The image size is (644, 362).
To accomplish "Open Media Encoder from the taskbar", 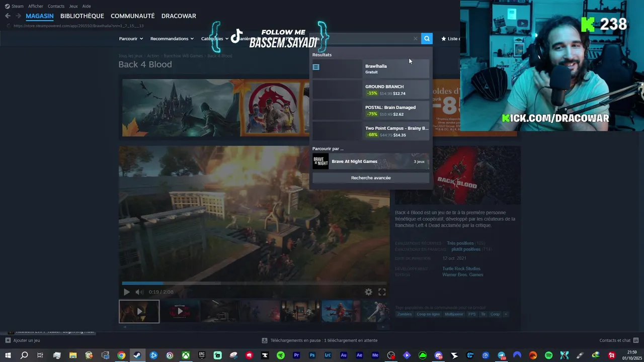I will coord(375,355).
